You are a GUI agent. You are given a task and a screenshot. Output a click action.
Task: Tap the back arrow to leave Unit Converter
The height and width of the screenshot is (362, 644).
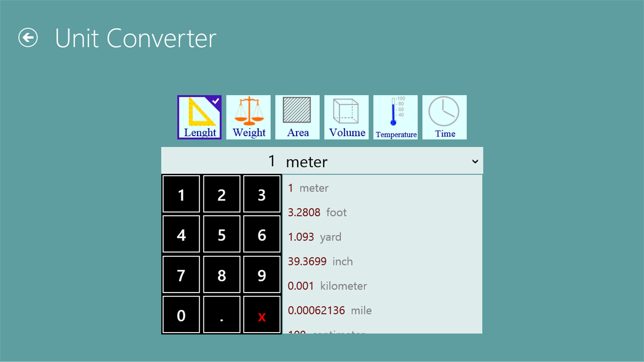point(27,38)
